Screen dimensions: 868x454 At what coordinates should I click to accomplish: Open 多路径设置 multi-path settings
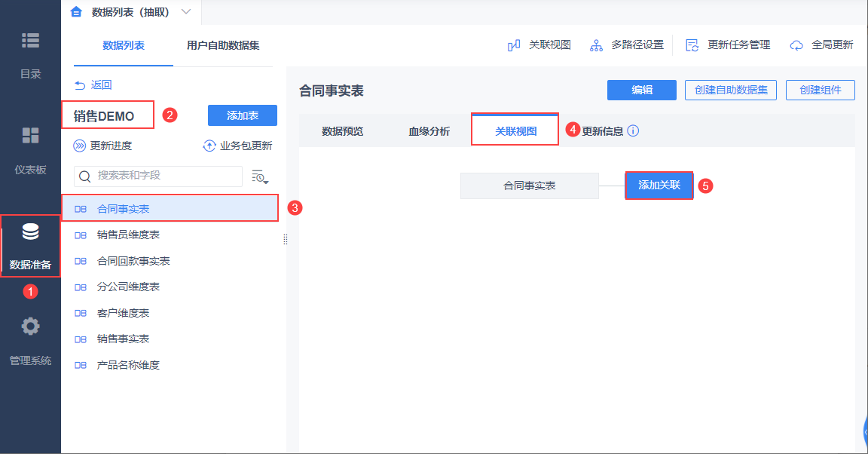596,45
